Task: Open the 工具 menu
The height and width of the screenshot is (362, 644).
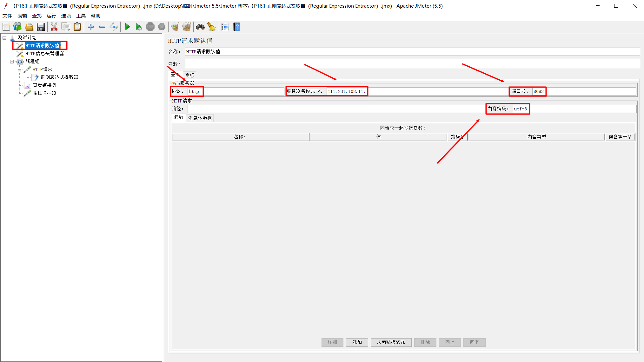Action: tap(81, 16)
